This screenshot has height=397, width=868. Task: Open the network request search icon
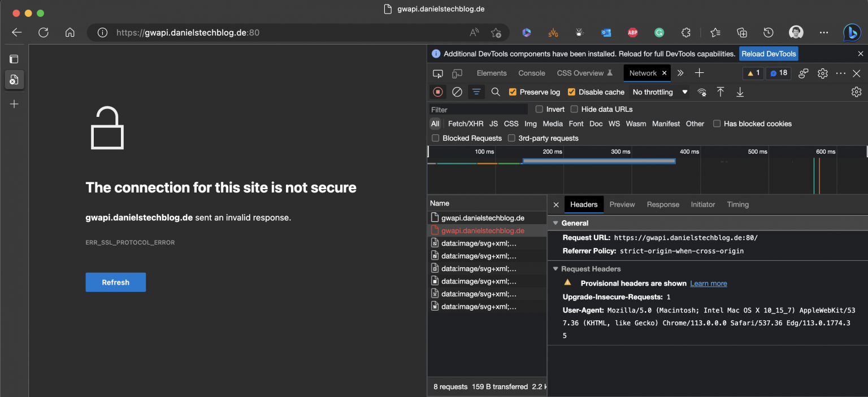pyautogui.click(x=496, y=91)
